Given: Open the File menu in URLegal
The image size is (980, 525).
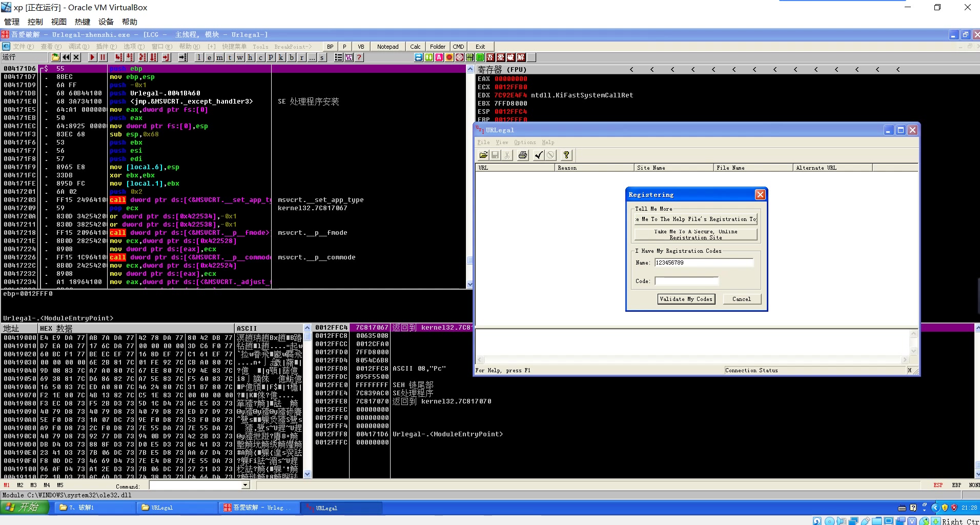Looking at the screenshot, I should pos(483,143).
